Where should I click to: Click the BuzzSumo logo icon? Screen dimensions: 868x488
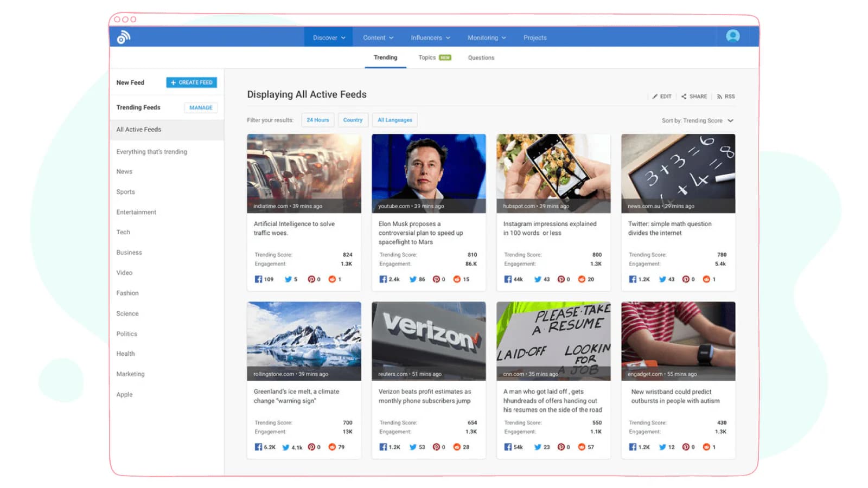(x=124, y=37)
